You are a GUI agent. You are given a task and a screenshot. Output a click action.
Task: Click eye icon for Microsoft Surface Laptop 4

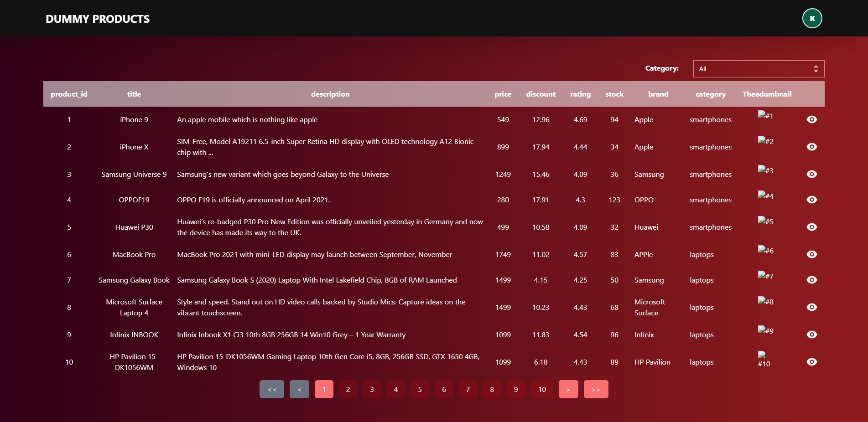pos(811,307)
